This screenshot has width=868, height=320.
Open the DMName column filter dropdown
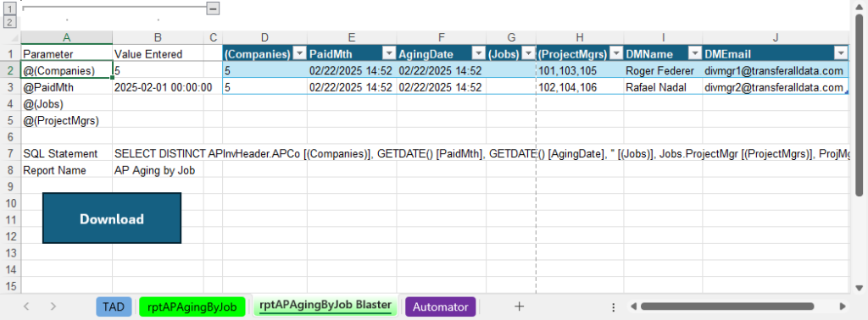695,53
